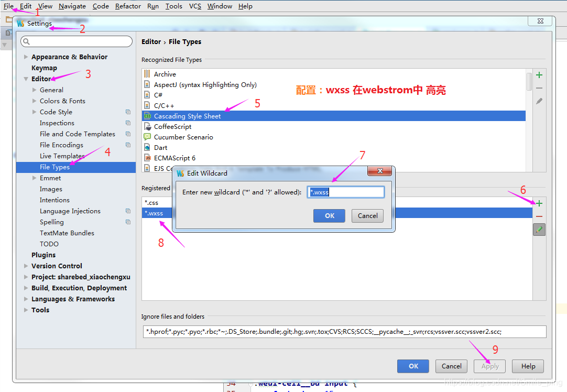
Task: Remove the selected registered pattern
Action: click(539, 216)
